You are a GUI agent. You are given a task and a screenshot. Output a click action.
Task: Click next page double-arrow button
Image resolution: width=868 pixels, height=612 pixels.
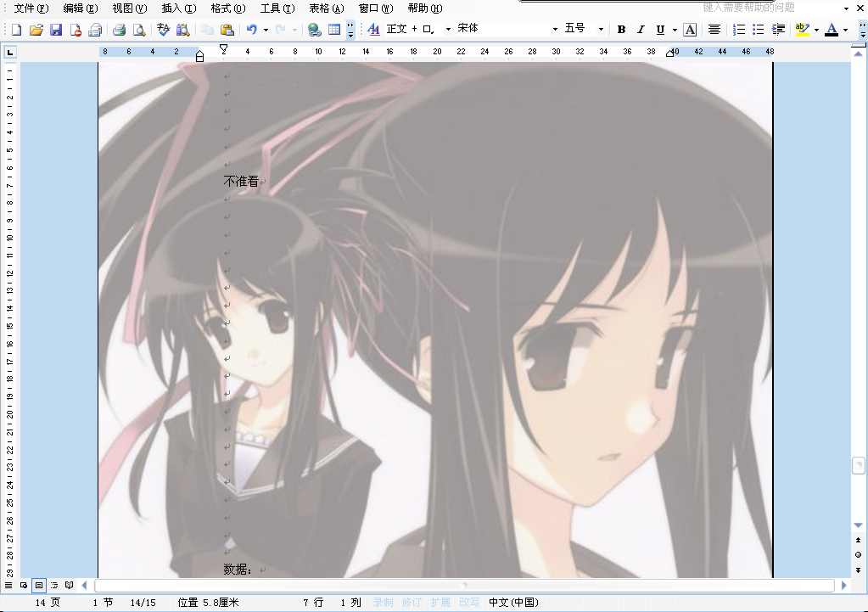(858, 570)
